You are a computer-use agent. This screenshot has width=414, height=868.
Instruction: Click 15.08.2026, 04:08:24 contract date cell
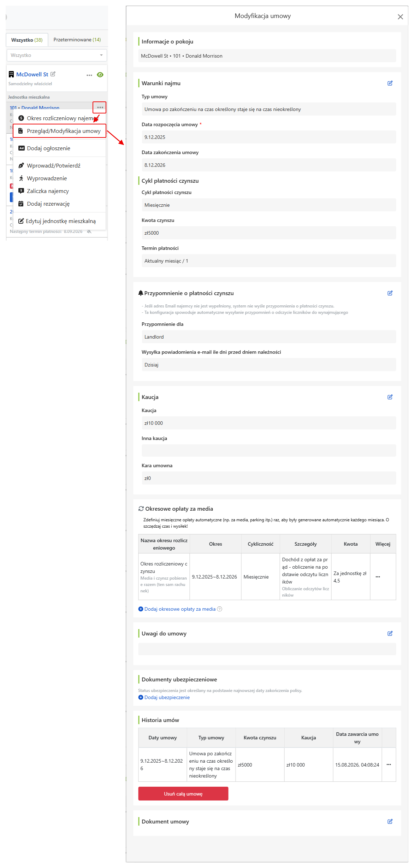click(x=357, y=764)
